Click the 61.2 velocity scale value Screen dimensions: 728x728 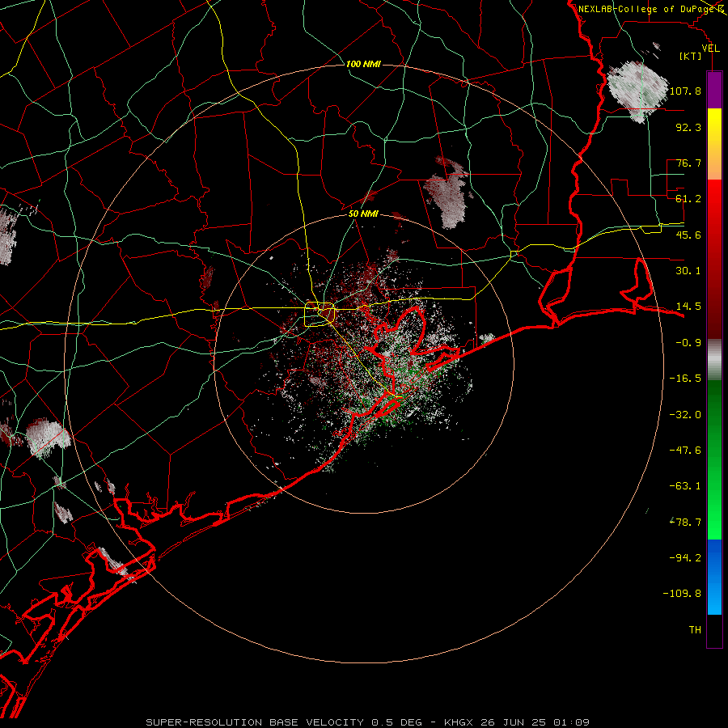(x=688, y=199)
